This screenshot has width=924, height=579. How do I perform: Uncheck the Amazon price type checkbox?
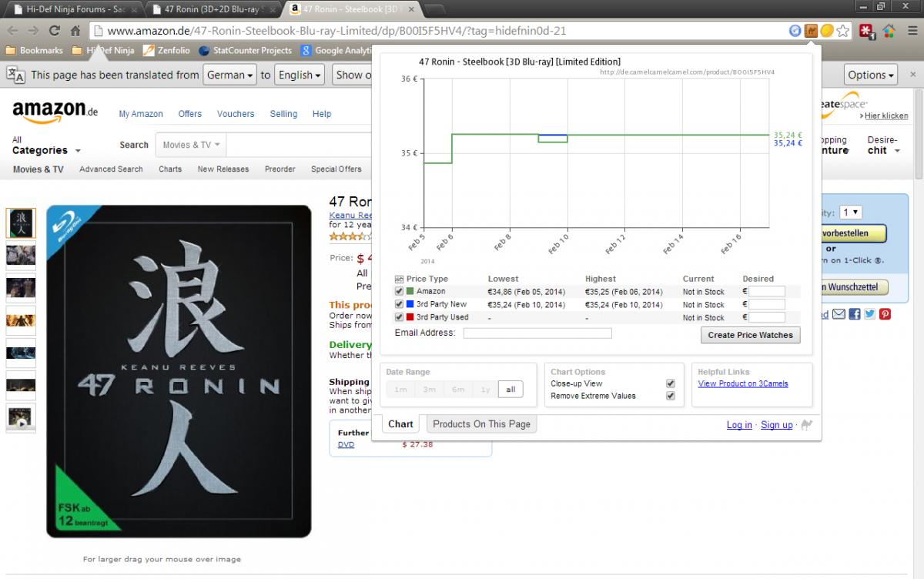(399, 292)
